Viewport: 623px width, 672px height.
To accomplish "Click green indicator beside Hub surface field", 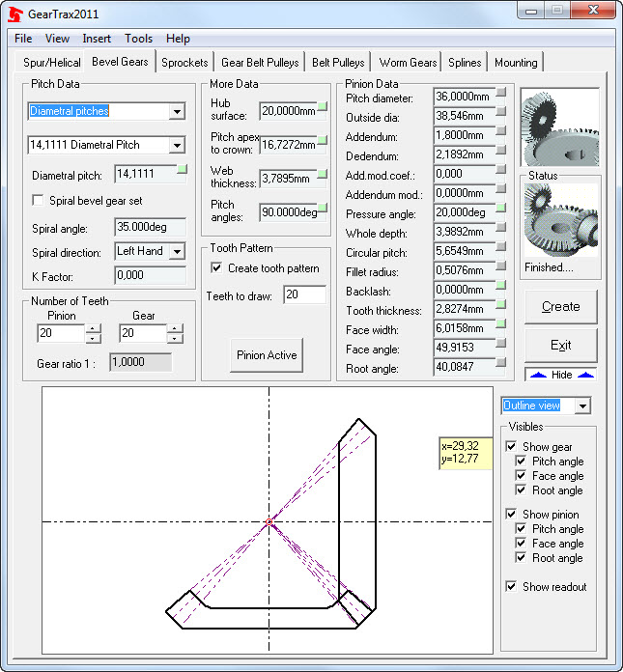I will coord(322,106).
